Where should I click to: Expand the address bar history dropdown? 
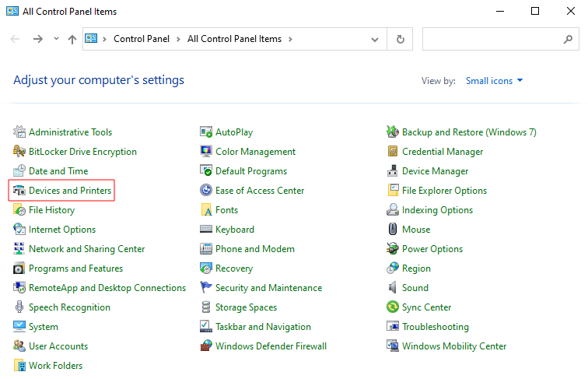click(x=375, y=39)
